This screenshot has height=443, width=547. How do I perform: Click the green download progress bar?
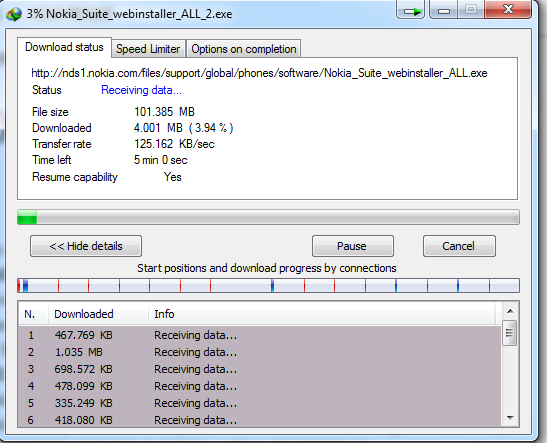pyautogui.click(x=268, y=217)
